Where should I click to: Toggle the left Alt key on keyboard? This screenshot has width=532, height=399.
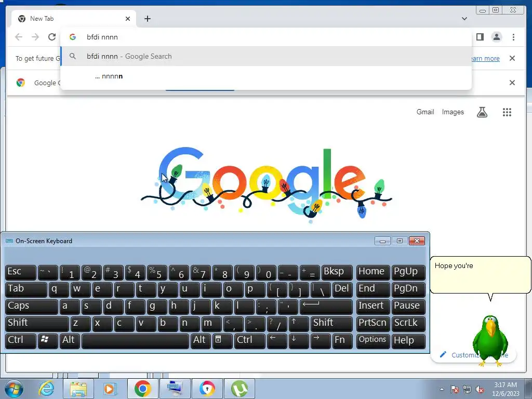pos(70,341)
